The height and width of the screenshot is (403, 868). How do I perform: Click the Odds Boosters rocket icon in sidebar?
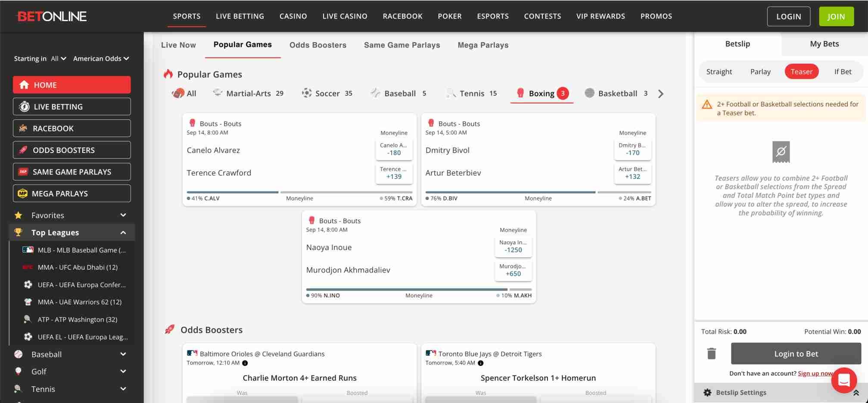coord(23,150)
